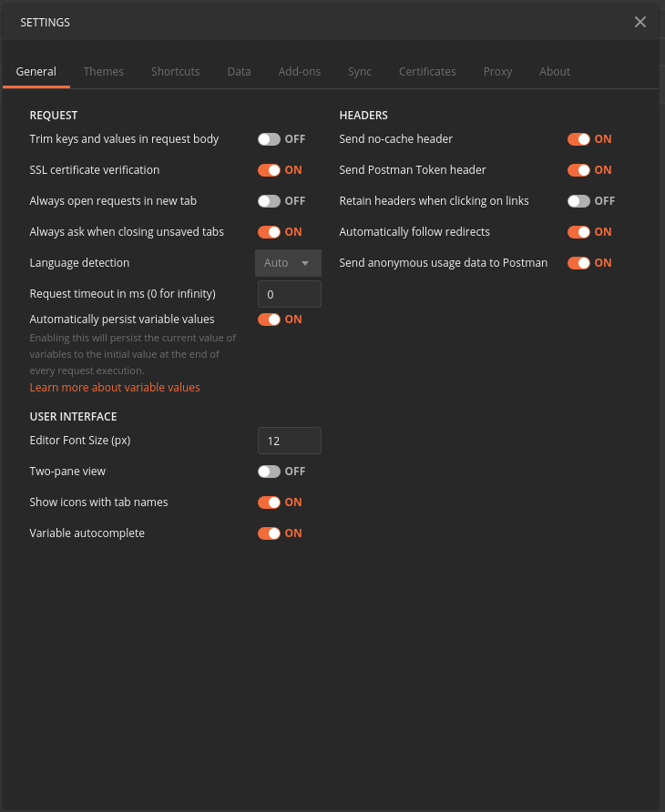This screenshot has height=812, width=665.
Task: Disable automatically persist variable values
Action: point(269,320)
